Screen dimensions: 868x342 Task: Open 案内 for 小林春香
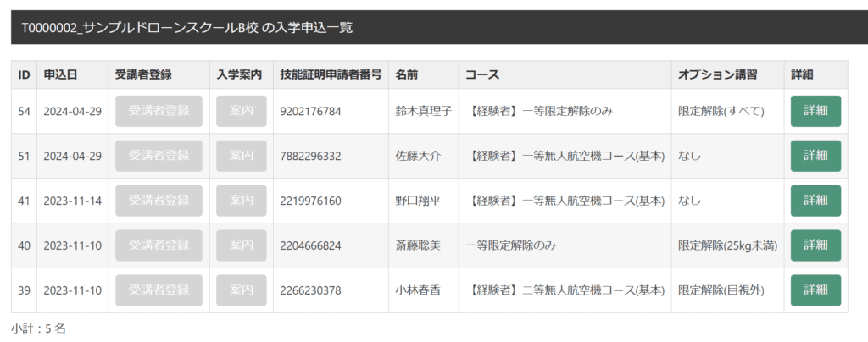242,290
